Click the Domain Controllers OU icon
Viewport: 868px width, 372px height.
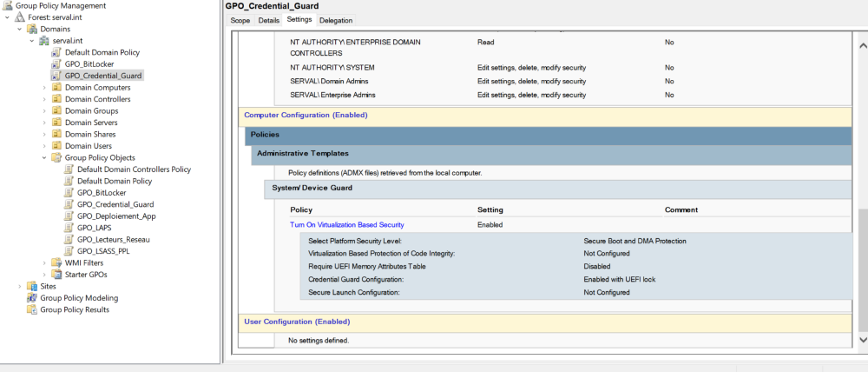pyautogui.click(x=56, y=99)
